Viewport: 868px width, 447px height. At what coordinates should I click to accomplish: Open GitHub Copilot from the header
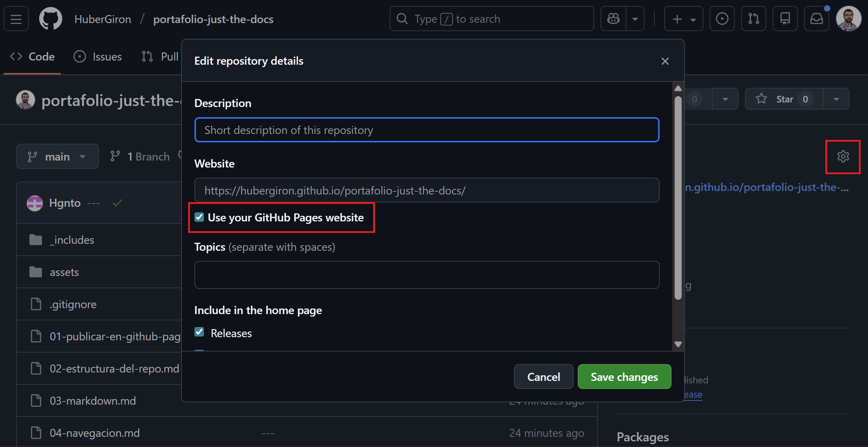(x=613, y=19)
